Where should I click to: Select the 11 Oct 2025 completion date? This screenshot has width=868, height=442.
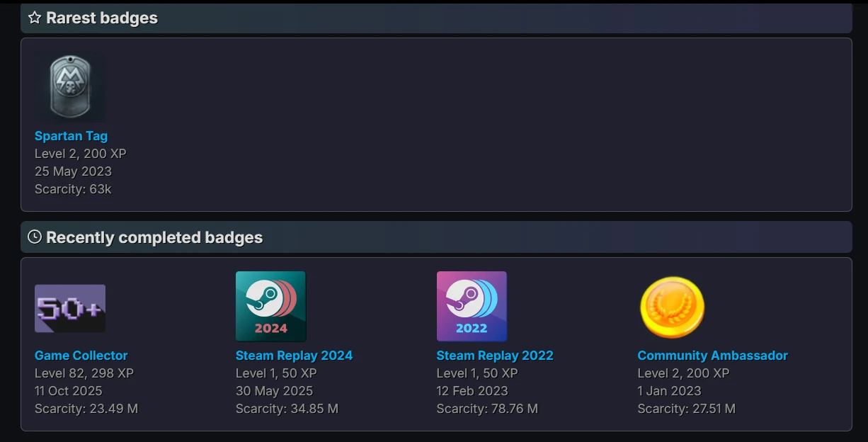coord(69,391)
